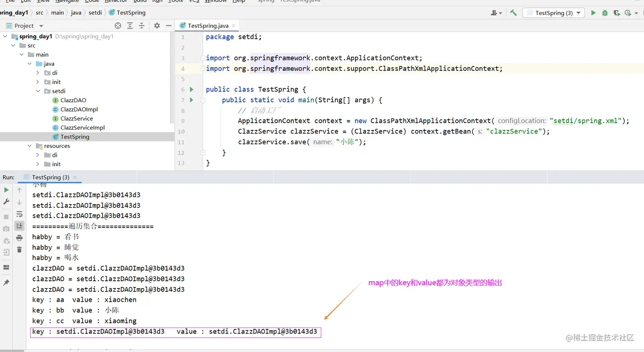The image size is (644, 352).
Task: Close the TestSpring (3) run tab
Action: (x=75, y=177)
